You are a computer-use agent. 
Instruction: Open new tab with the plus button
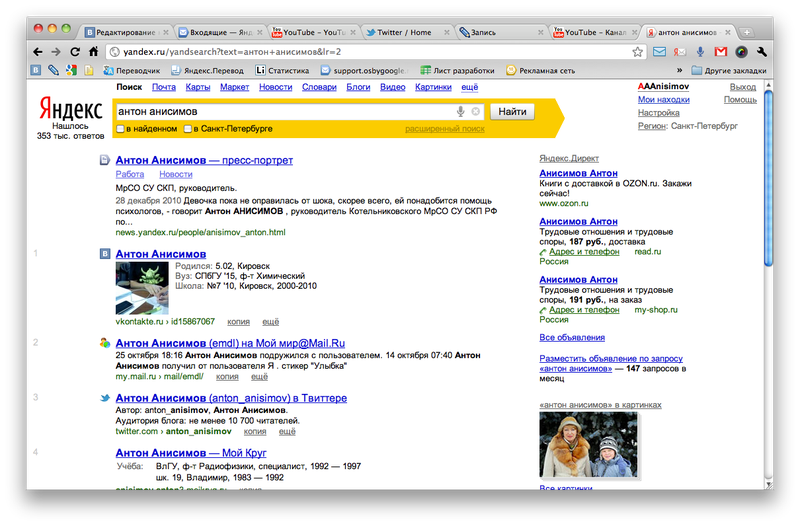(746, 32)
